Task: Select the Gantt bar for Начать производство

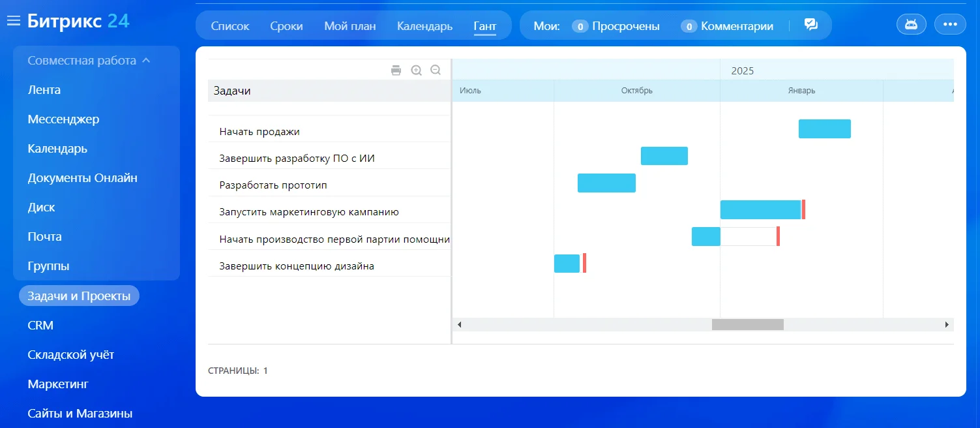Action: point(706,236)
